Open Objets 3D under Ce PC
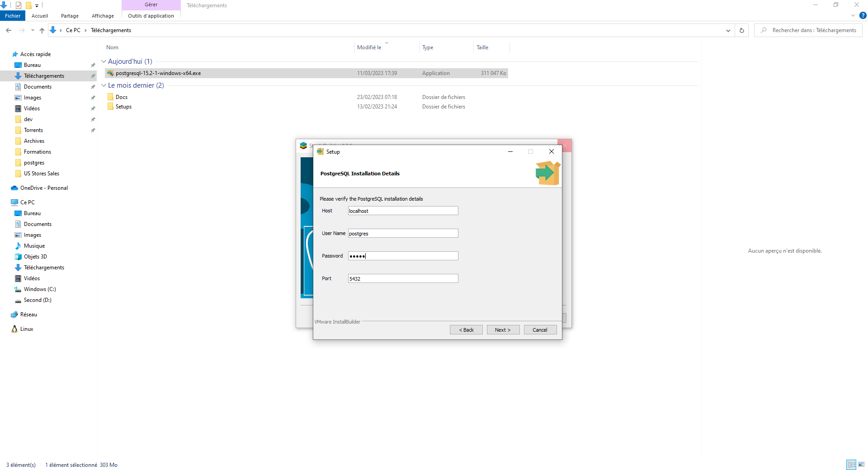This screenshot has width=868, height=470. tap(35, 257)
